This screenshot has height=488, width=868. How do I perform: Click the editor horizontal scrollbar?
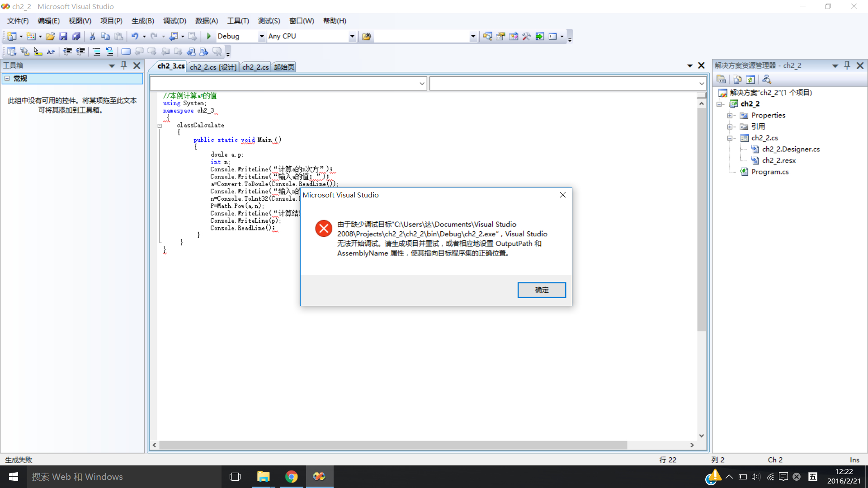click(392, 445)
